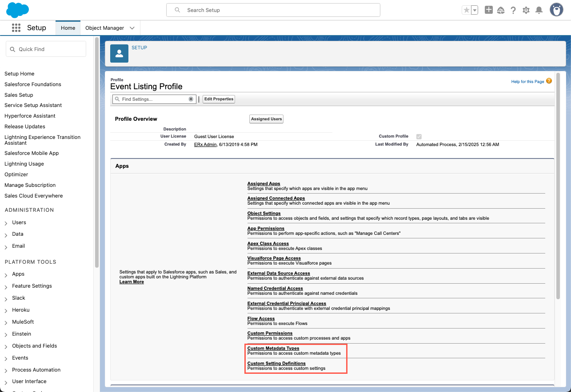Viewport: 571px width, 392px height.
Task: Click the user avatar profile icon
Action: coord(556,10)
